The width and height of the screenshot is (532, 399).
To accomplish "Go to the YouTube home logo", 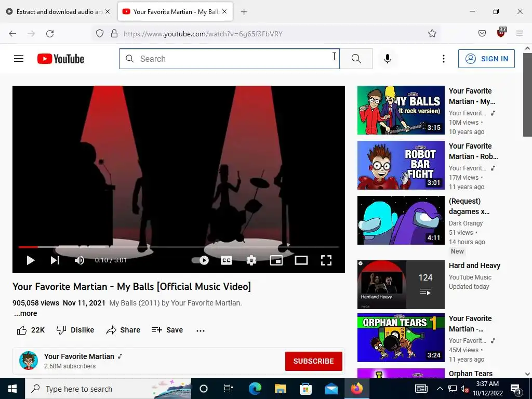I will [x=61, y=59].
